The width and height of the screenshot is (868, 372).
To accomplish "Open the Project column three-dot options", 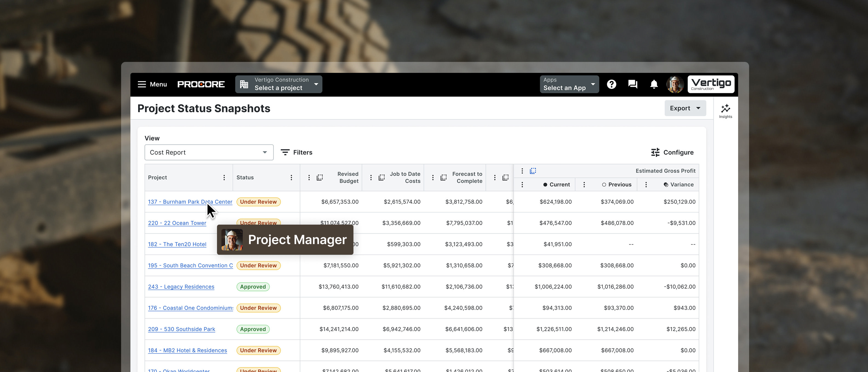I will pos(224,178).
